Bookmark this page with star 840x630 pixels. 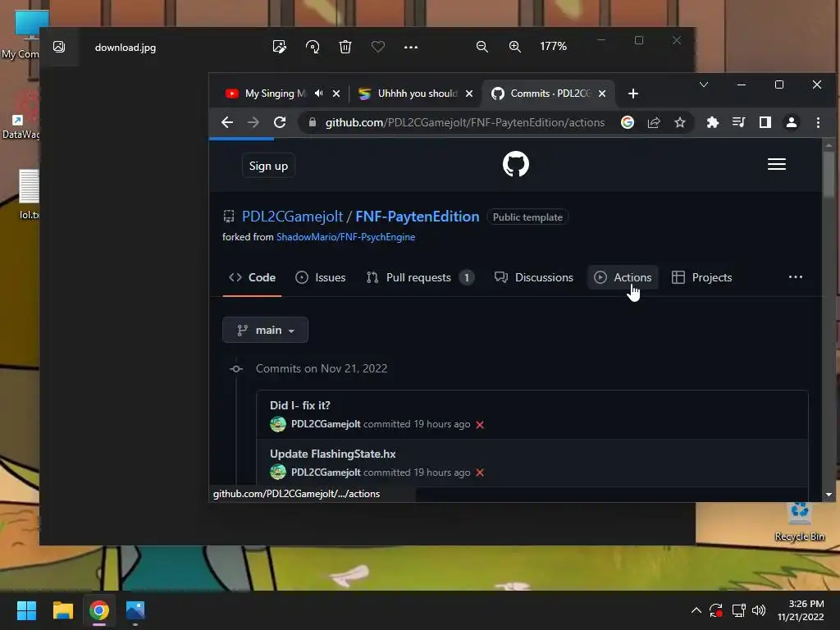(x=680, y=123)
